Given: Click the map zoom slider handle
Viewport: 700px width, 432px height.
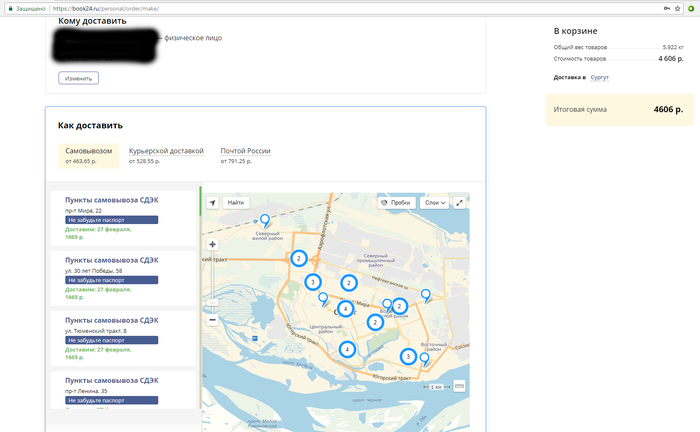Looking at the screenshot, I should (x=212, y=304).
